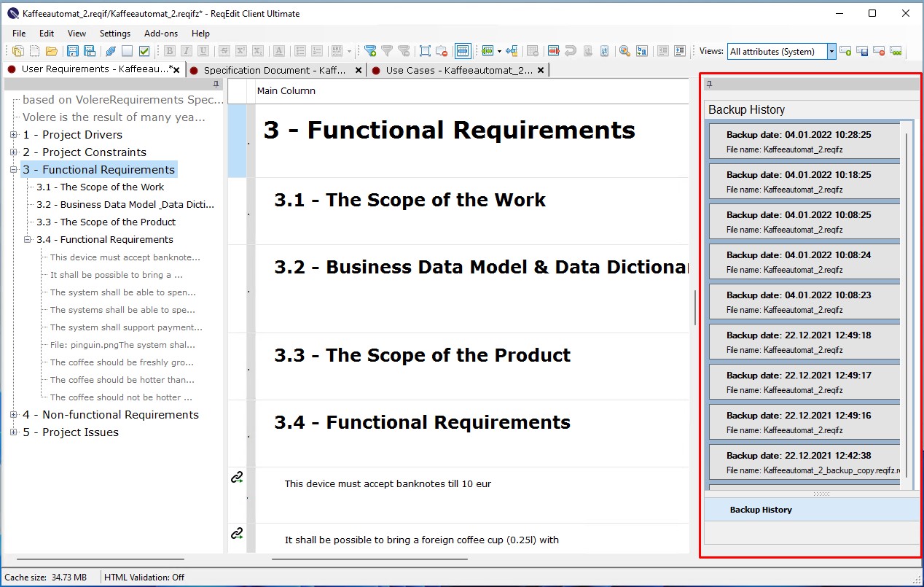
Task: Open the Views dropdown All attributes (System)
Action: (x=831, y=51)
